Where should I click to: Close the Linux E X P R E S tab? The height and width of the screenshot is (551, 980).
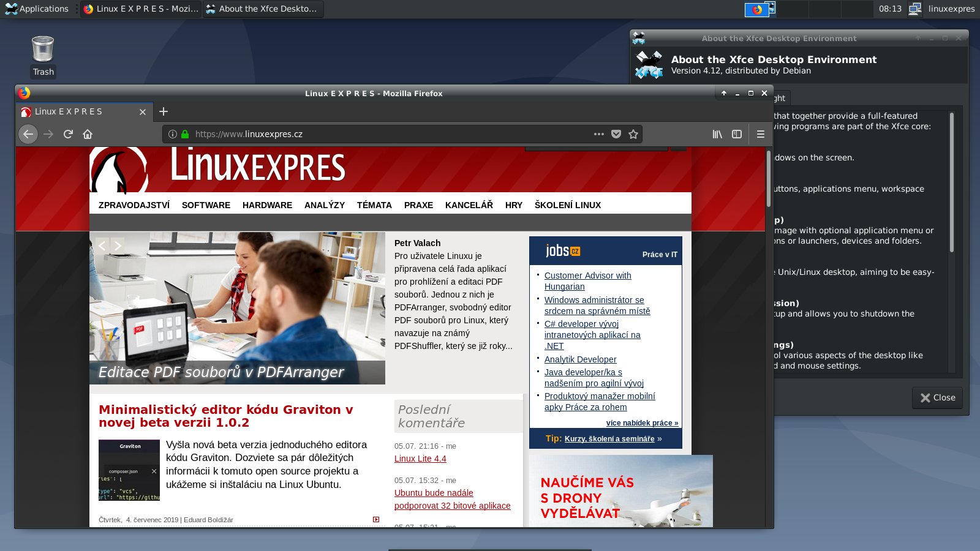(143, 112)
